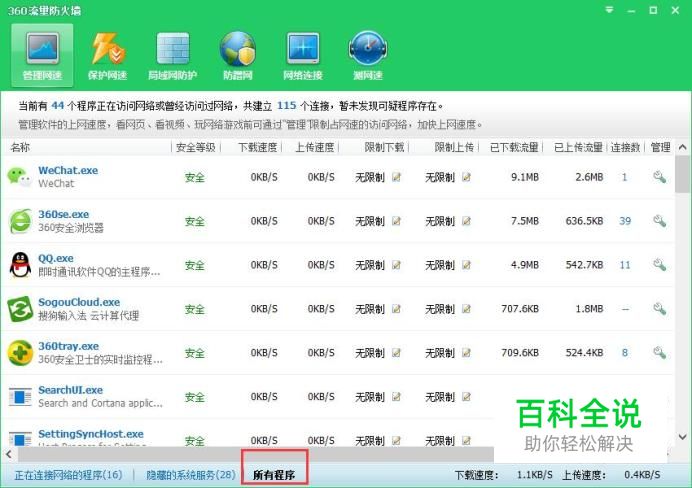Edit download limit for SettingSyncHost.exe

point(396,440)
